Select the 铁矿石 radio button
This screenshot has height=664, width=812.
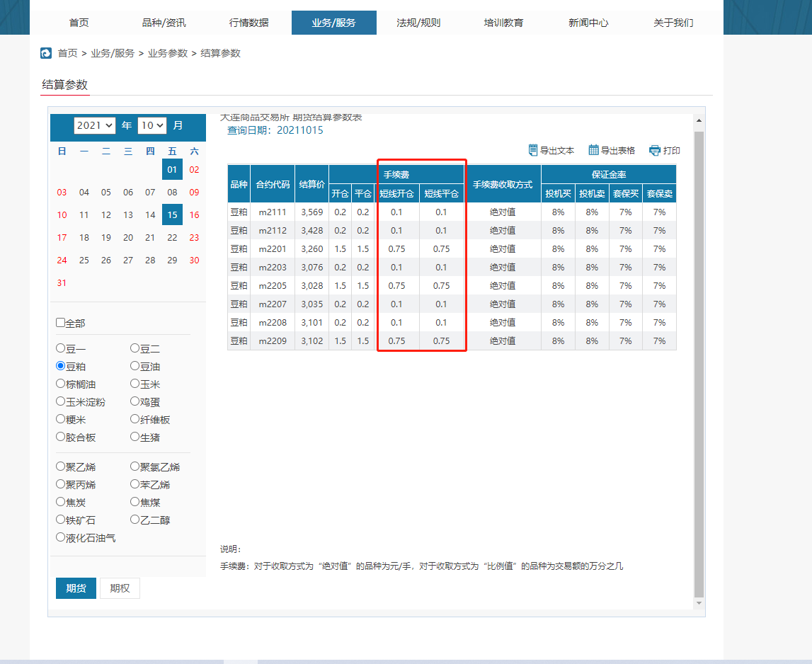point(60,519)
